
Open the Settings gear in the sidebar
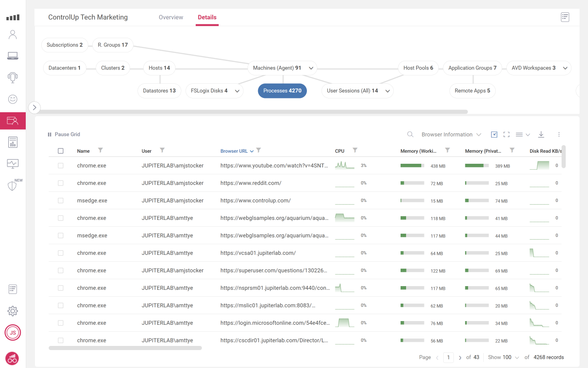(x=12, y=311)
